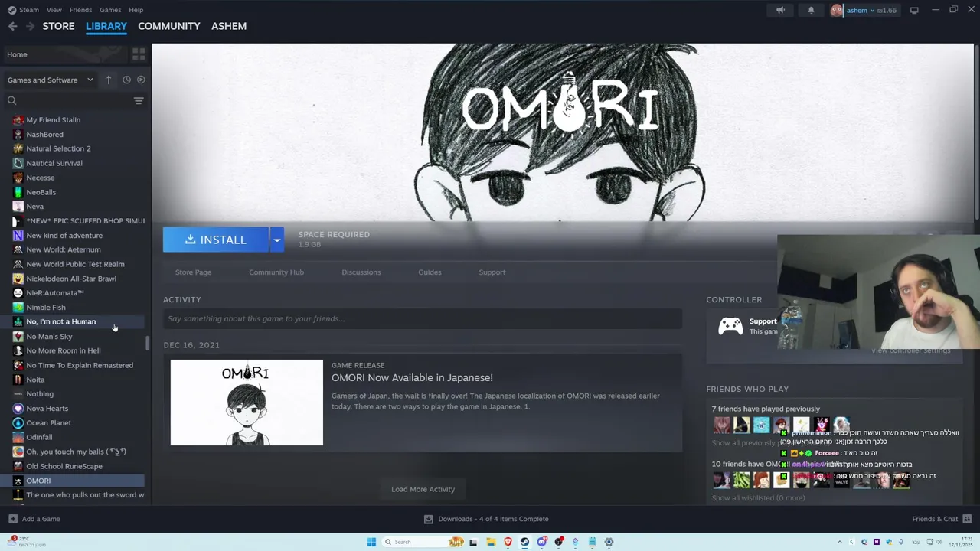Screen dimensions: 980x551
Task: Open the collections grid view icon
Action: [x=139, y=54]
